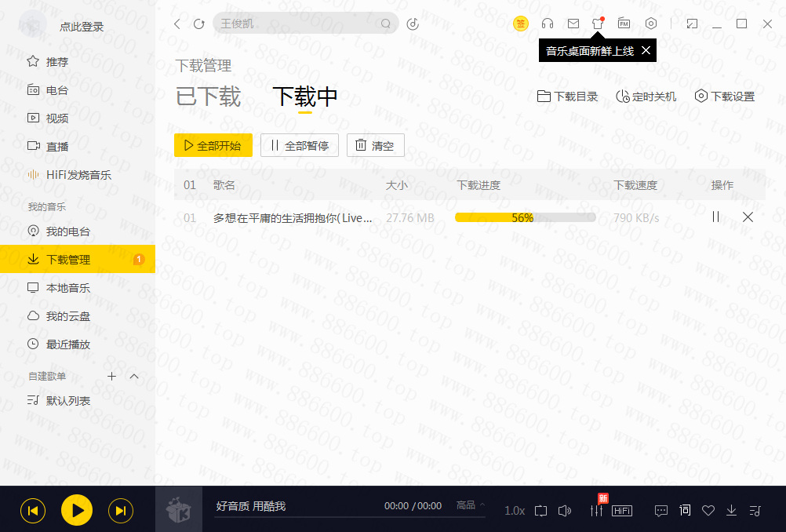Viewport: 786px width, 532px height.
Task: Open the hexagon settings icon in top bar
Action: [650, 24]
